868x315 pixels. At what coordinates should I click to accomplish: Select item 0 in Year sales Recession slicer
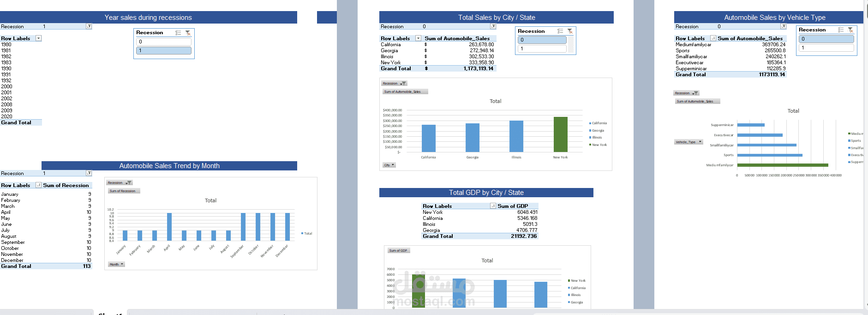pos(164,42)
